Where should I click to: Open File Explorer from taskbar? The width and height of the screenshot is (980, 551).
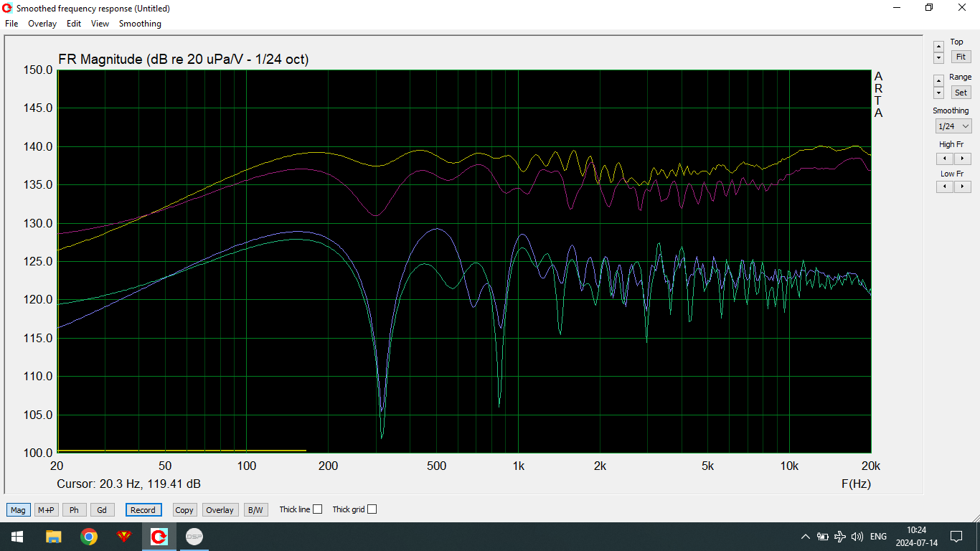53,537
